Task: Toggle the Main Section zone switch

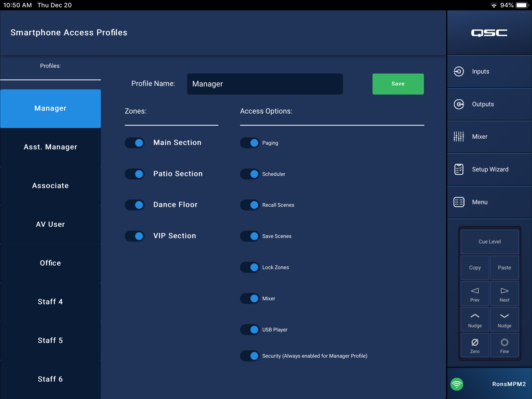Action: point(134,143)
